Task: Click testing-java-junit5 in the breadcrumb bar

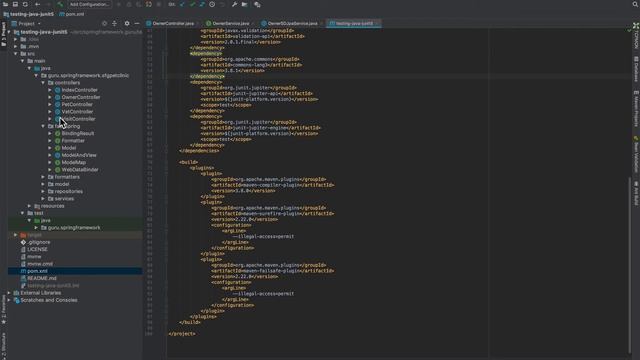Action: tap(29, 14)
